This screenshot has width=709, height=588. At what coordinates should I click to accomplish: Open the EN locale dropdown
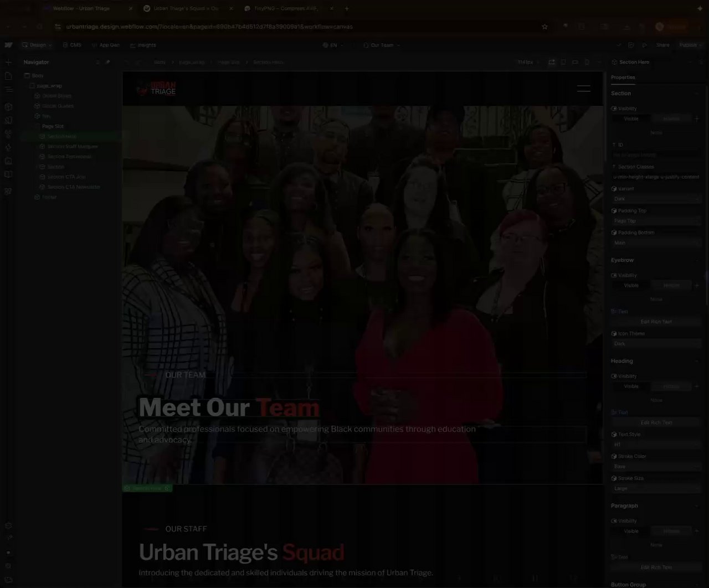point(333,45)
